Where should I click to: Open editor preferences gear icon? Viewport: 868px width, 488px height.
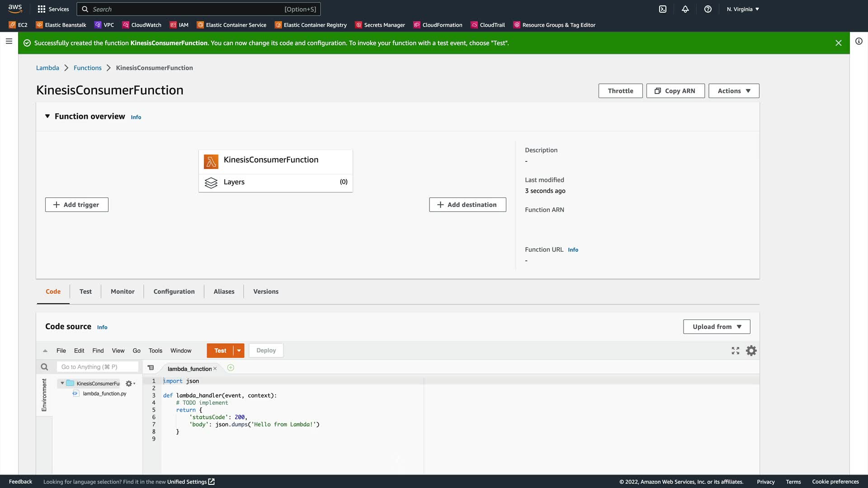click(751, 351)
